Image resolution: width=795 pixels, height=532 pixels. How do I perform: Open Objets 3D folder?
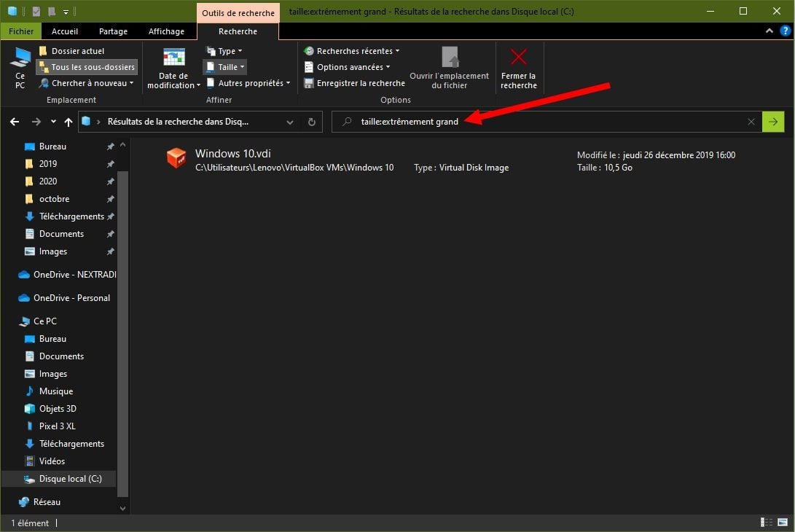[58, 409]
